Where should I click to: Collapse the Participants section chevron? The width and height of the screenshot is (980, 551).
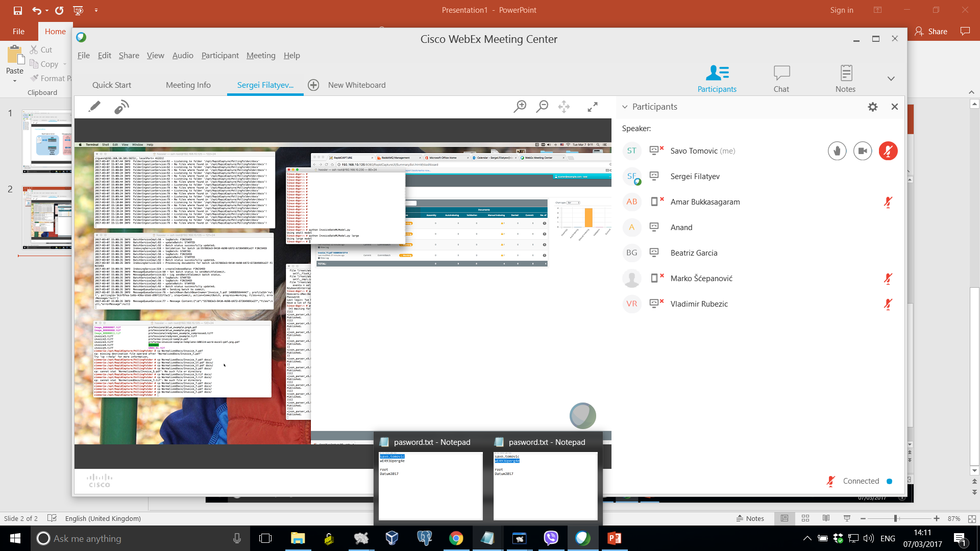(x=625, y=107)
